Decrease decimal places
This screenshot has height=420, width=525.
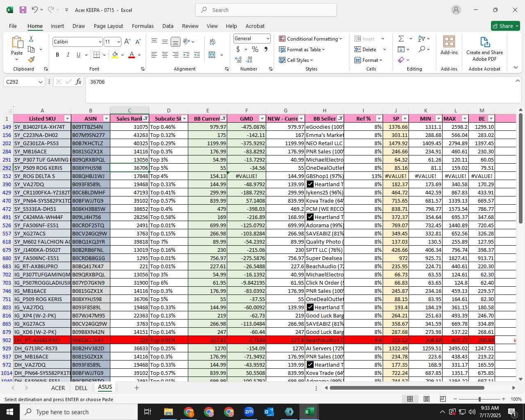point(249,60)
